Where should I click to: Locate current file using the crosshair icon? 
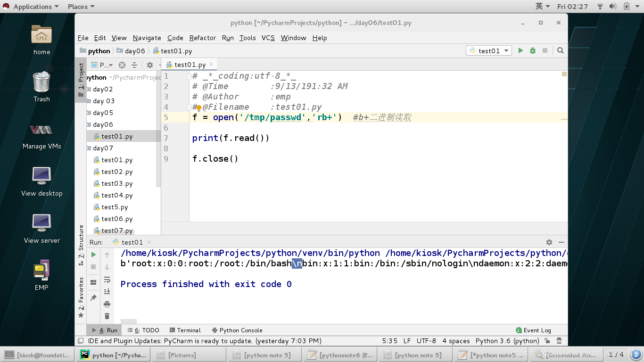(x=122, y=65)
